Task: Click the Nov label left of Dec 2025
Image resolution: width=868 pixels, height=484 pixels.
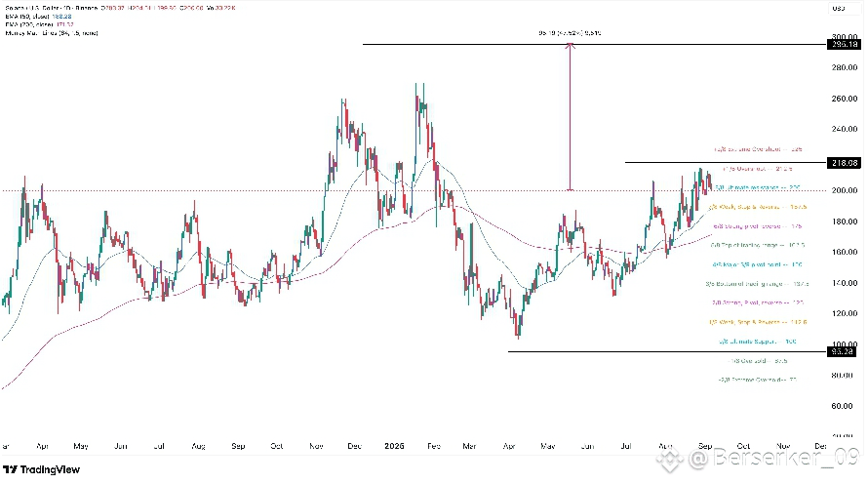Action: [316, 446]
